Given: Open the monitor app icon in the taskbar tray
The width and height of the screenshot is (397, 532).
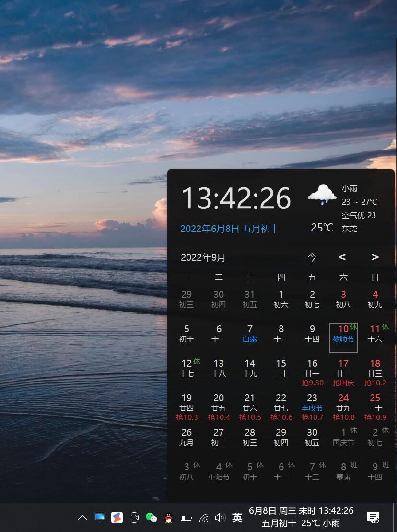Looking at the screenshot, I should tap(99, 517).
